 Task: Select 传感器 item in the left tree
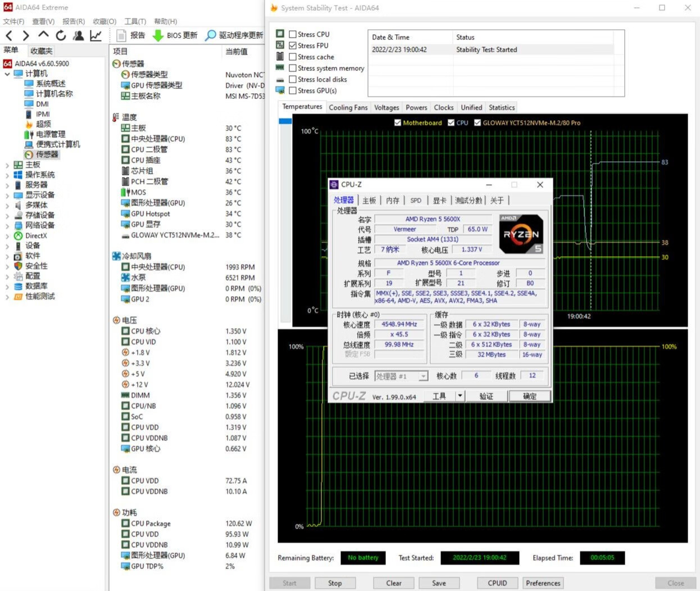47,154
